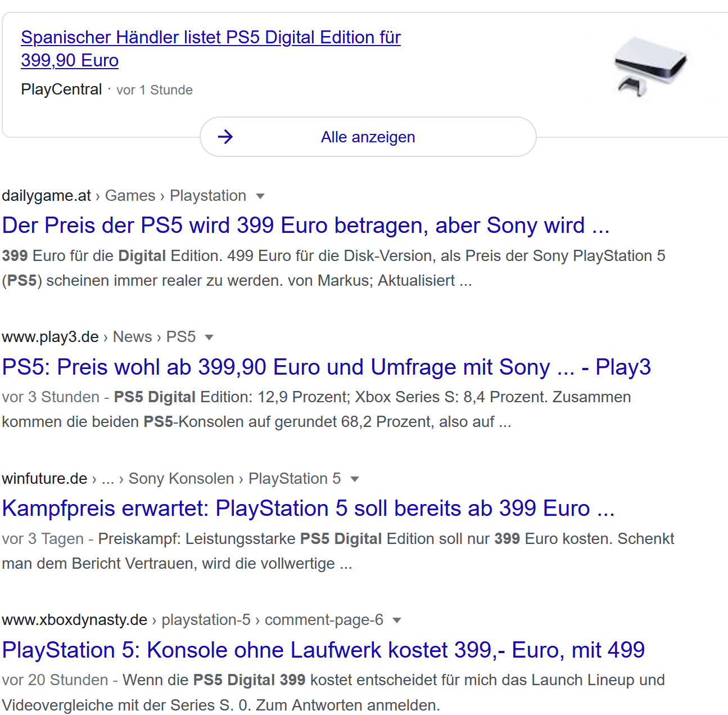Open 'PlayStation 5: Konsole ohne Laufwerk' result
The height and width of the screenshot is (715, 728).
tap(323, 650)
